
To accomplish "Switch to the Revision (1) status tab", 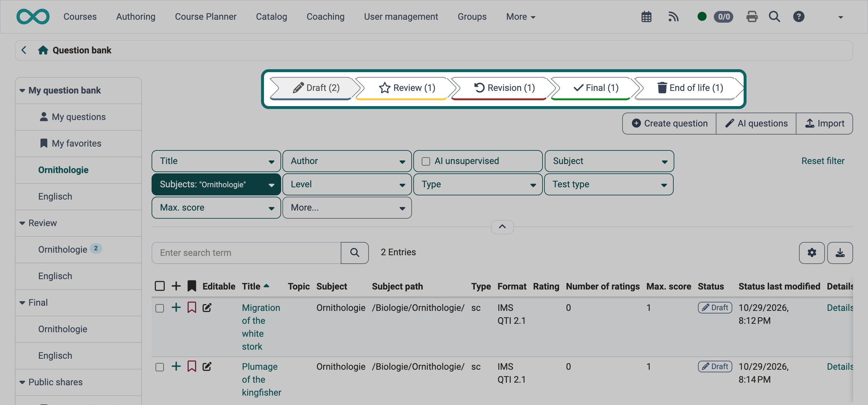I will (504, 88).
